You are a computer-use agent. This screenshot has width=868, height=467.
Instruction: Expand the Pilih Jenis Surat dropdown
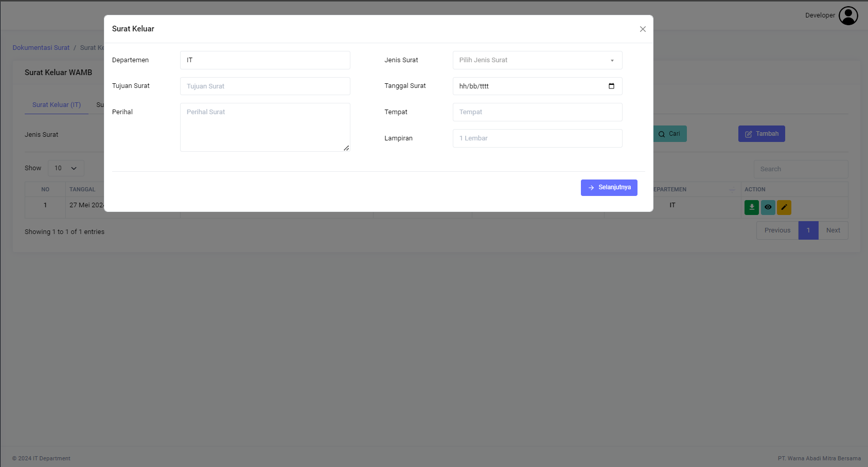[537, 60]
